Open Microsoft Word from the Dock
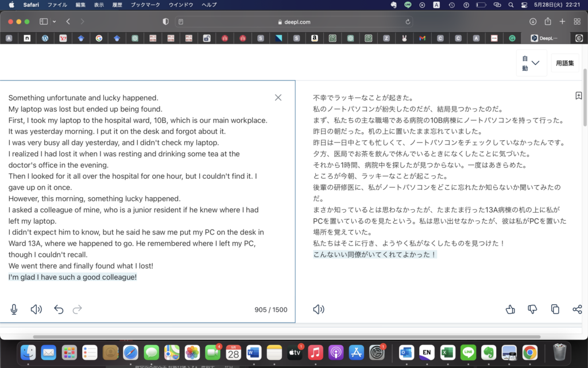This screenshot has height=368, width=588. pos(254,352)
